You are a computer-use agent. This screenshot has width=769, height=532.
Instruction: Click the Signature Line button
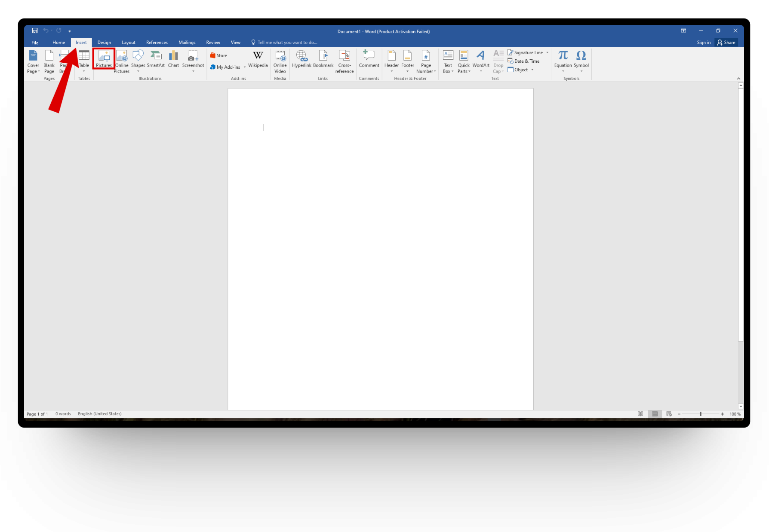[x=525, y=52]
